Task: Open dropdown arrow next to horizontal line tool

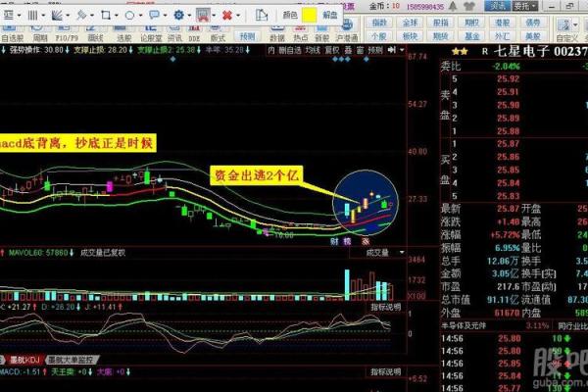Action: pyautogui.click(x=19, y=16)
